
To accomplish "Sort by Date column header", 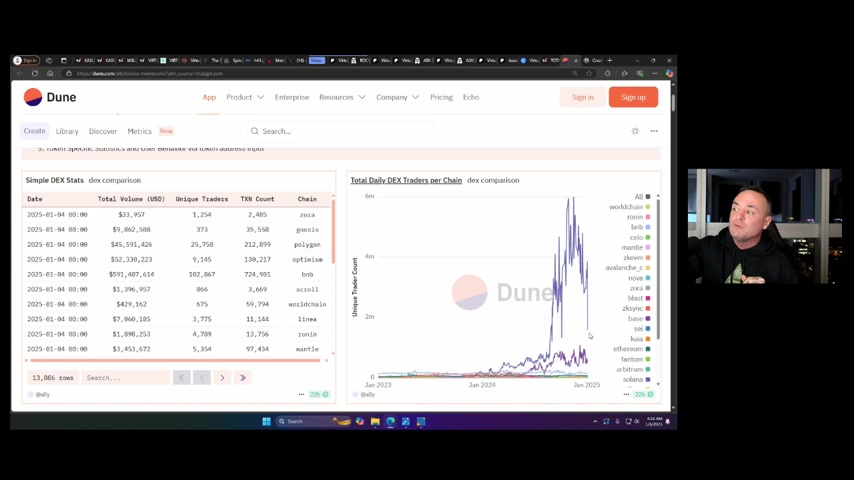I will pos(35,199).
